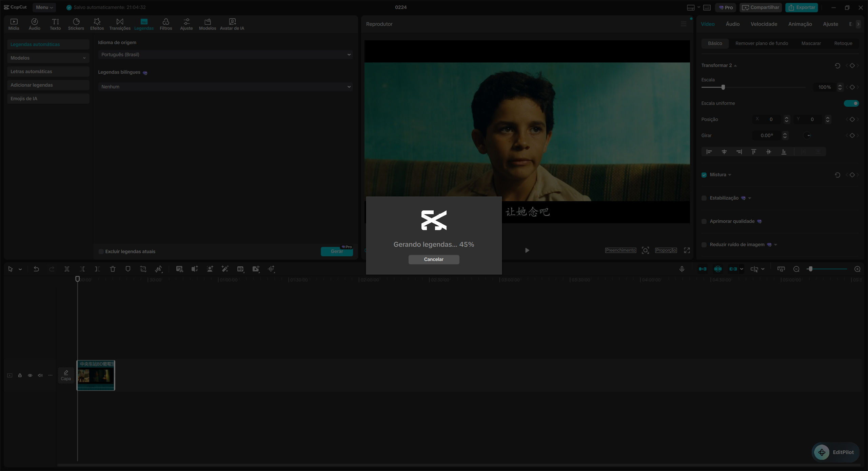The width and height of the screenshot is (868, 471).
Task: Open the Mídia panel
Action: (14, 24)
